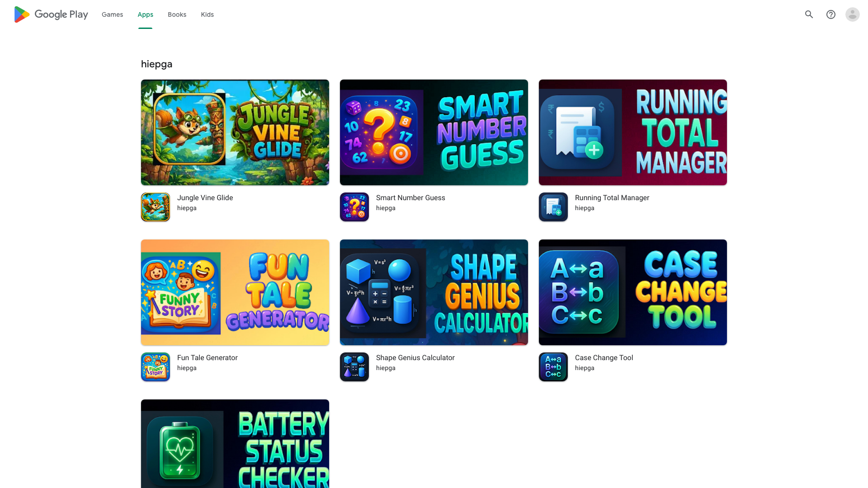Click hiepga under Smart Number Guess

pyautogui.click(x=386, y=208)
